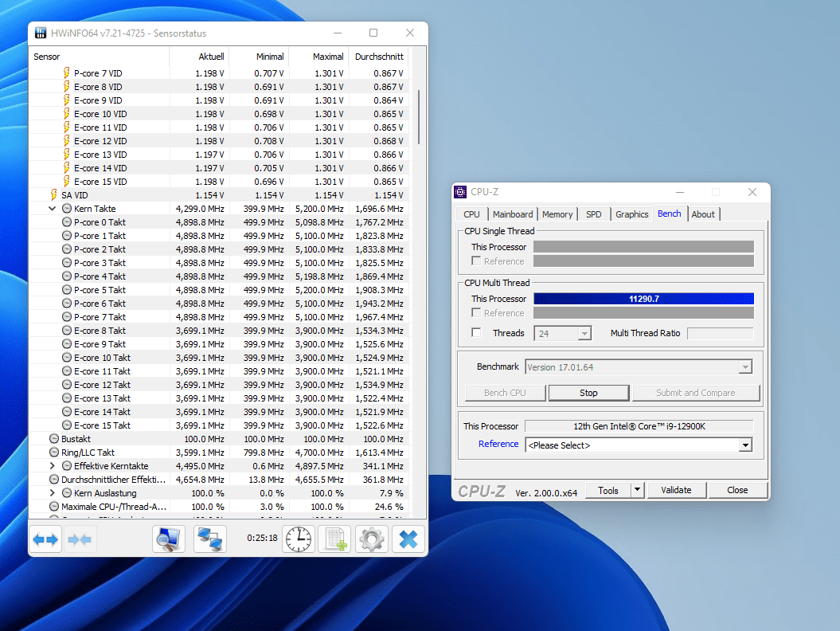The image size is (840, 631).
Task: Click the Reference link label in CPU-Z
Action: 498,444
